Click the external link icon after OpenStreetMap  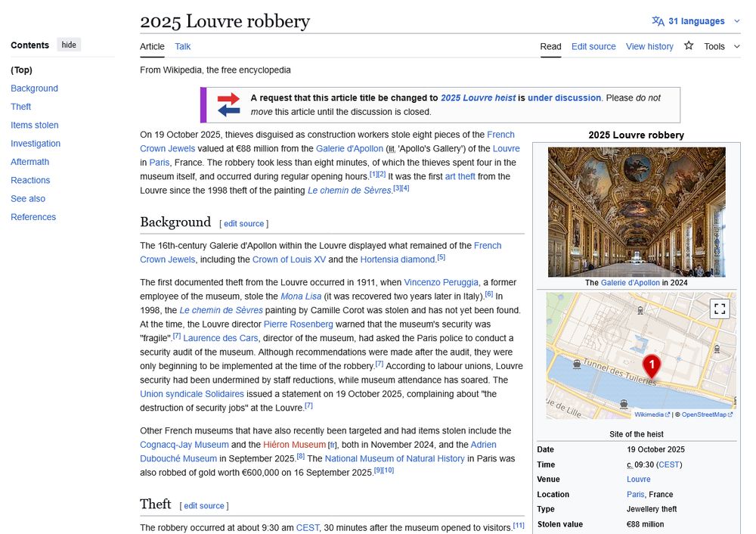click(730, 414)
